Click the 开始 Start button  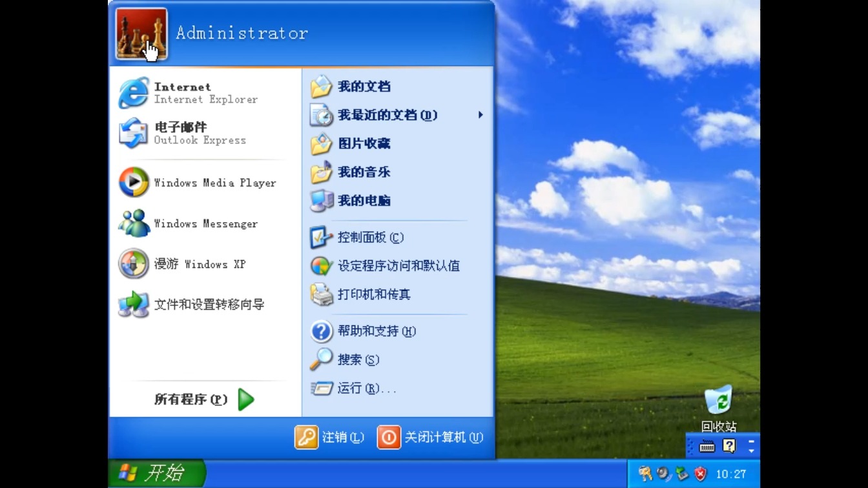[157, 474]
